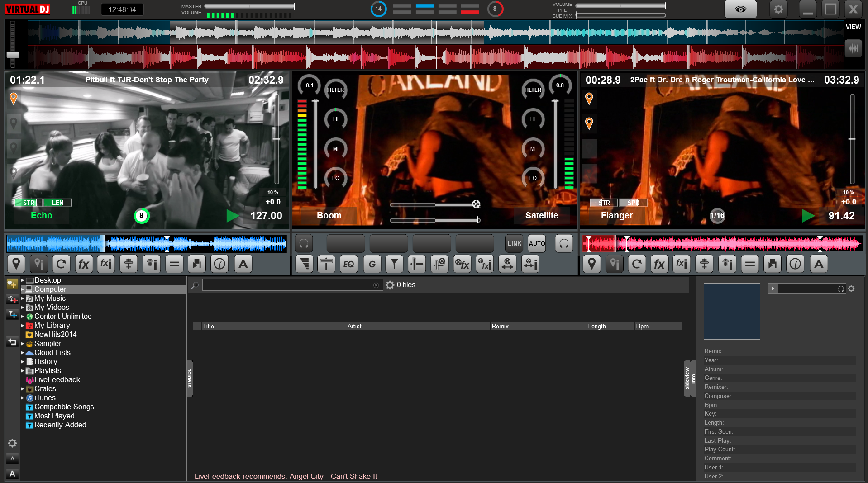
Task: Toggle the AUTO crossfade button
Action: tap(537, 243)
